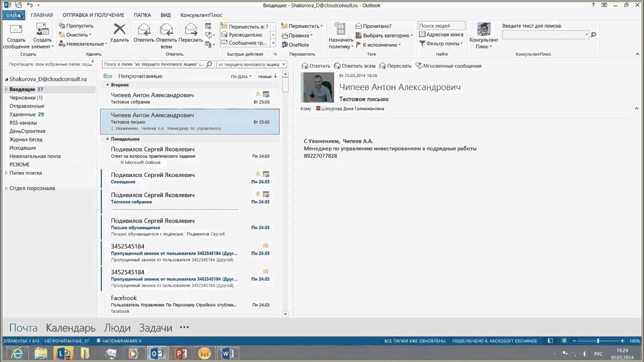The height and width of the screenshot is (362, 644).
Task: Open the Нежелательные junk options
Action: [x=83, y=44]
